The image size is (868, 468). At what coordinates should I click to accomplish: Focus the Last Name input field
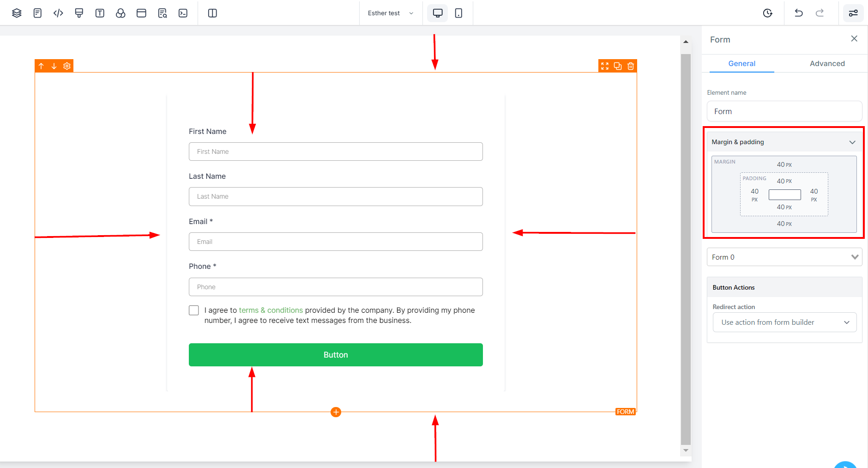[336, 196]
